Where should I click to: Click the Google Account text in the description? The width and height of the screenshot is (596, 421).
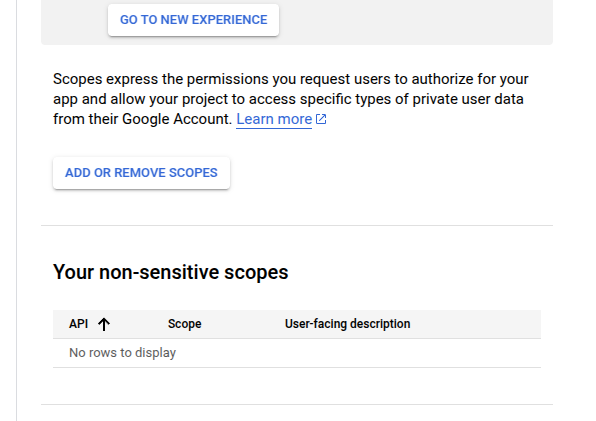pyautogui.click(x=177, y=119)
